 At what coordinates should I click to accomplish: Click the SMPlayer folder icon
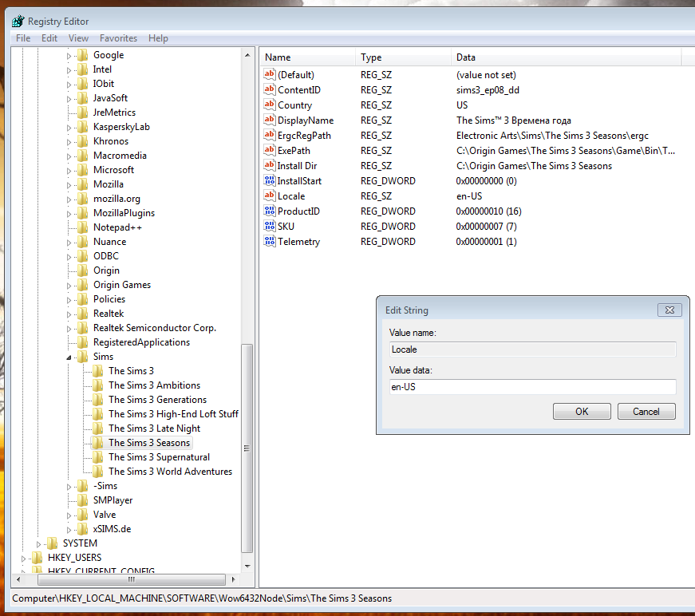click(82, 500)
